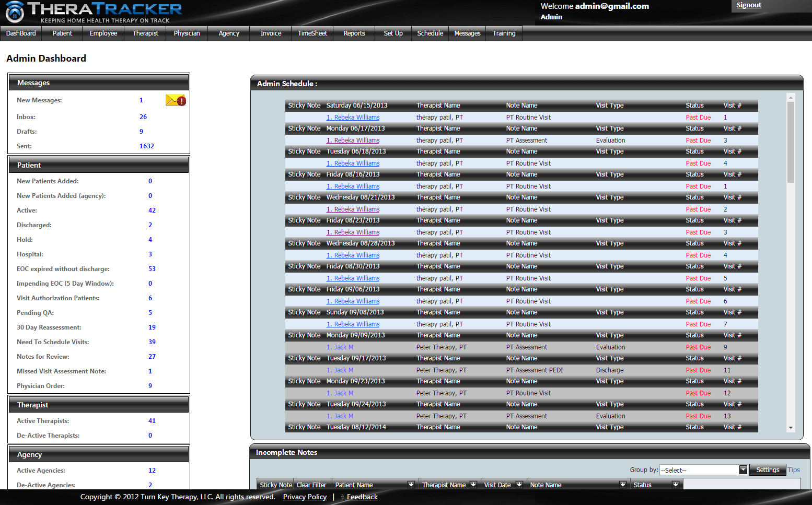Click schedule scrollbar up arrow
This screenshot has width=812, height=505.
(791, 98)
